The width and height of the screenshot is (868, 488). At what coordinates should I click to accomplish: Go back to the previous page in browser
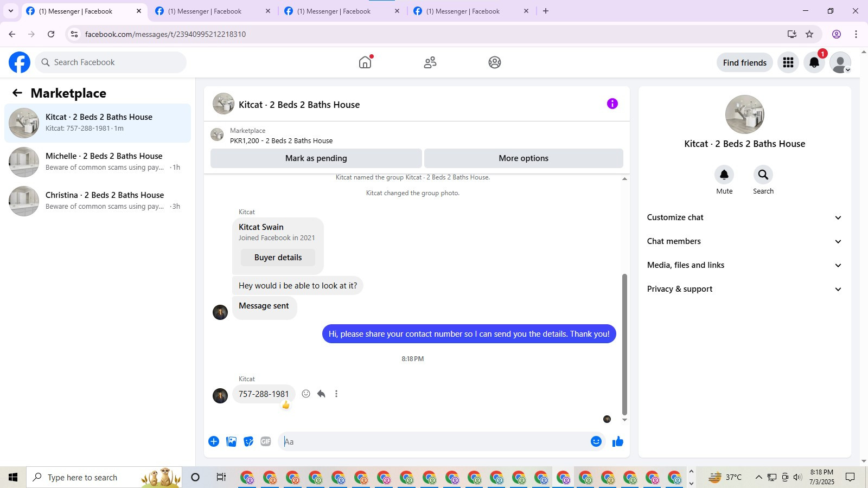pyautogui.click(x=12, y=34)
